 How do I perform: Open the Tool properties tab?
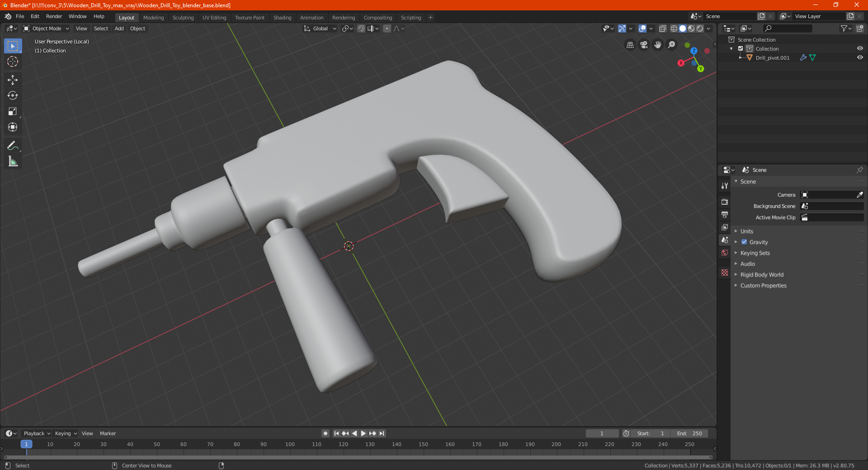coord(725,186)
